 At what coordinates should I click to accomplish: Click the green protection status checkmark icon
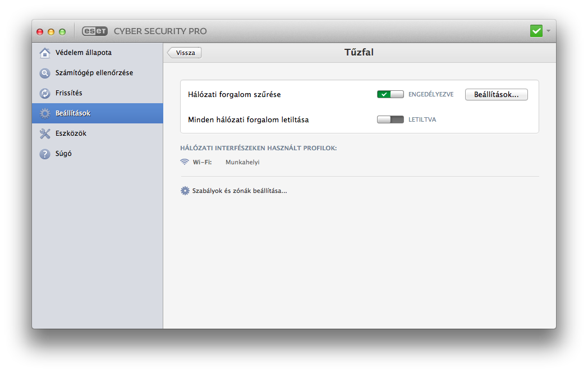[x=536, y=31]
